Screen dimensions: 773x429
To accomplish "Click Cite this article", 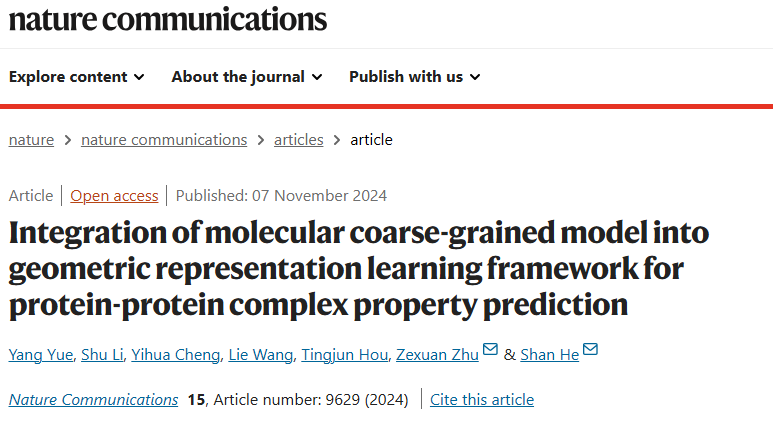I will click(482, 400).
